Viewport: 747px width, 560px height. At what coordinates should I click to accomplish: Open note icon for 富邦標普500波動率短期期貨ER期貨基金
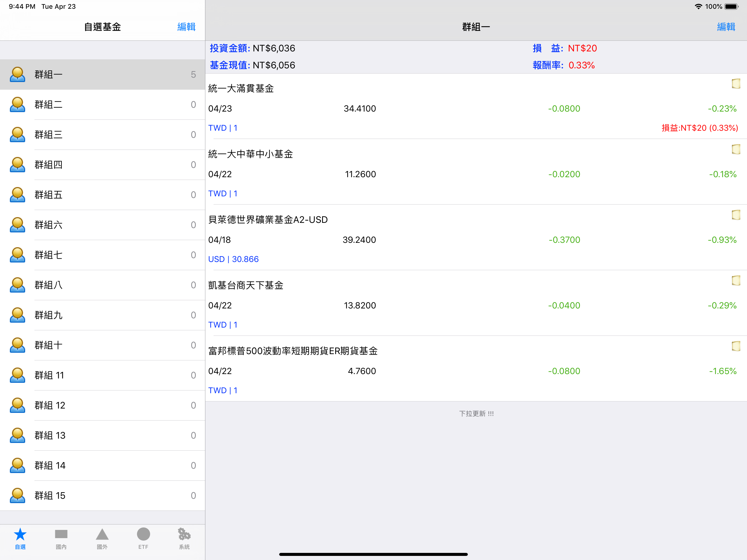tap(736, 346)
